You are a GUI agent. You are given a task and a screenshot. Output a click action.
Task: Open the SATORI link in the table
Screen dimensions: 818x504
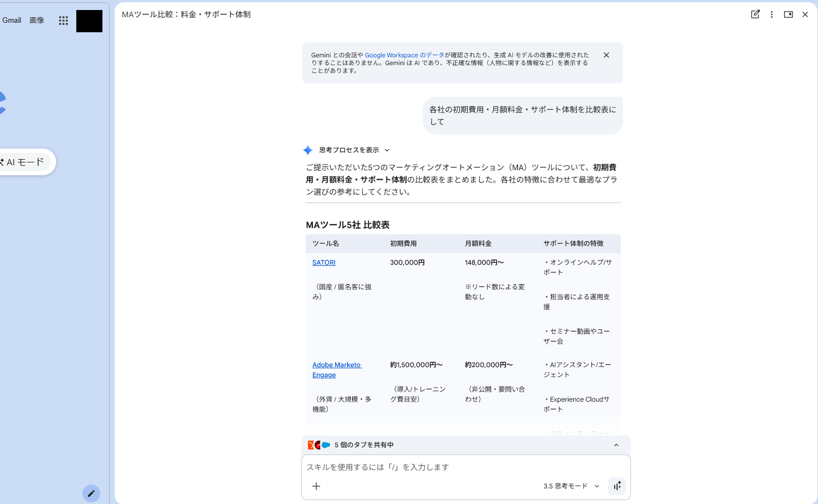(x=324, y=263)
